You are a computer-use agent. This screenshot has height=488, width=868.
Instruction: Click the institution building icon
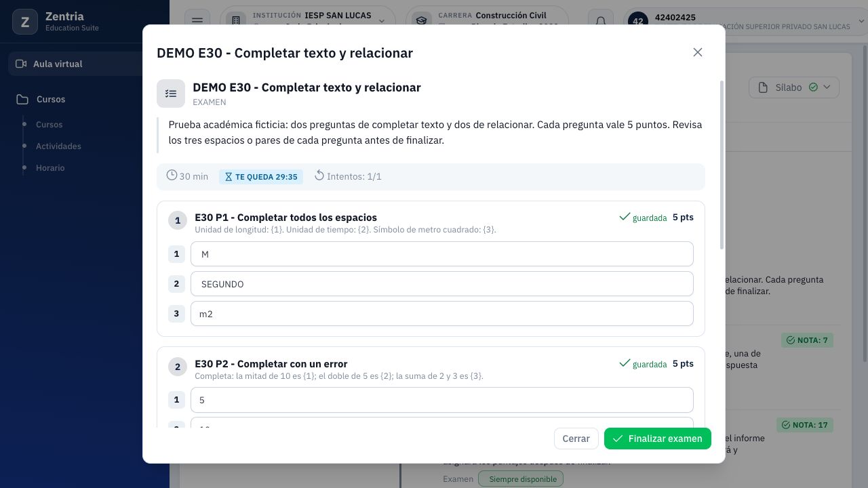click(x=236, y=20)
